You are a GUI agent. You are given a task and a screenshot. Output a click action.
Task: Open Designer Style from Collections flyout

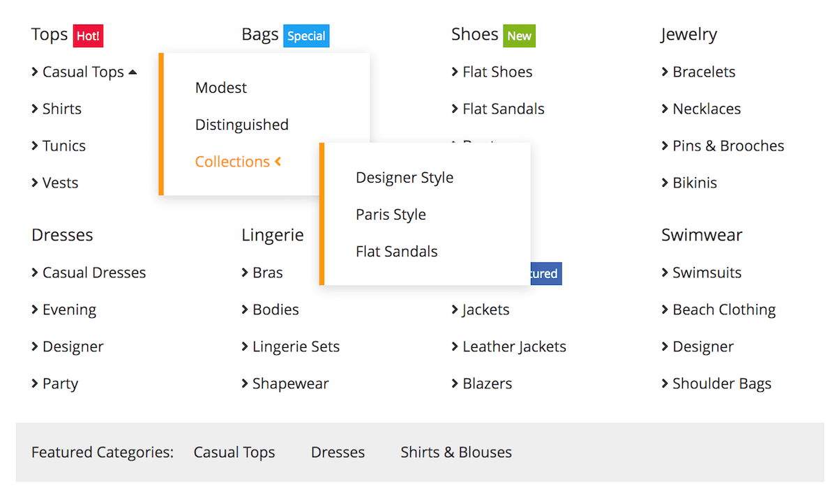point(405,178)
